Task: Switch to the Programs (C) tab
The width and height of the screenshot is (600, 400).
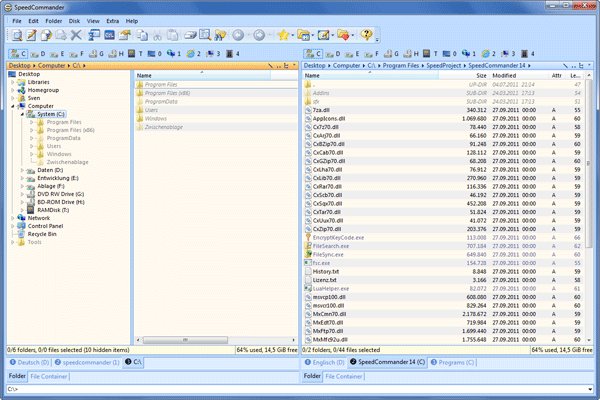Action: (x=453, y=362)
